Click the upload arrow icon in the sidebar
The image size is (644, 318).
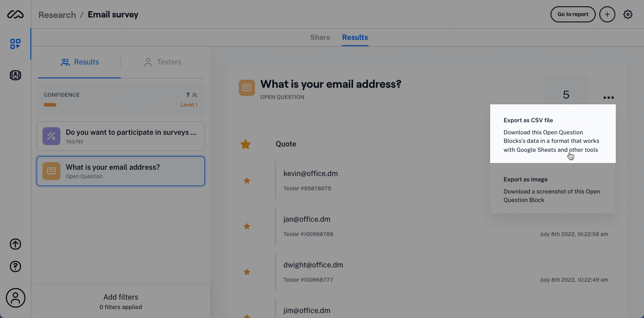15,244
